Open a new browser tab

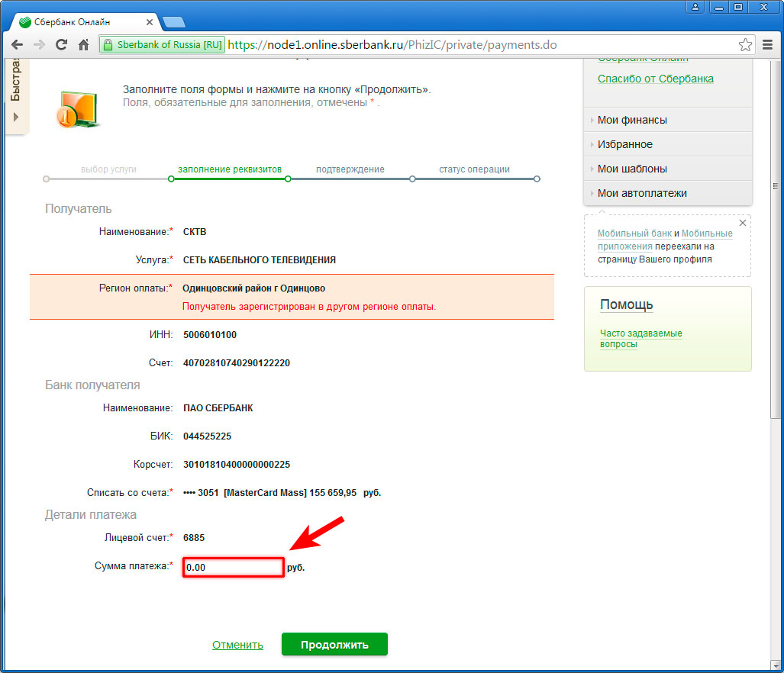(174, 22)
